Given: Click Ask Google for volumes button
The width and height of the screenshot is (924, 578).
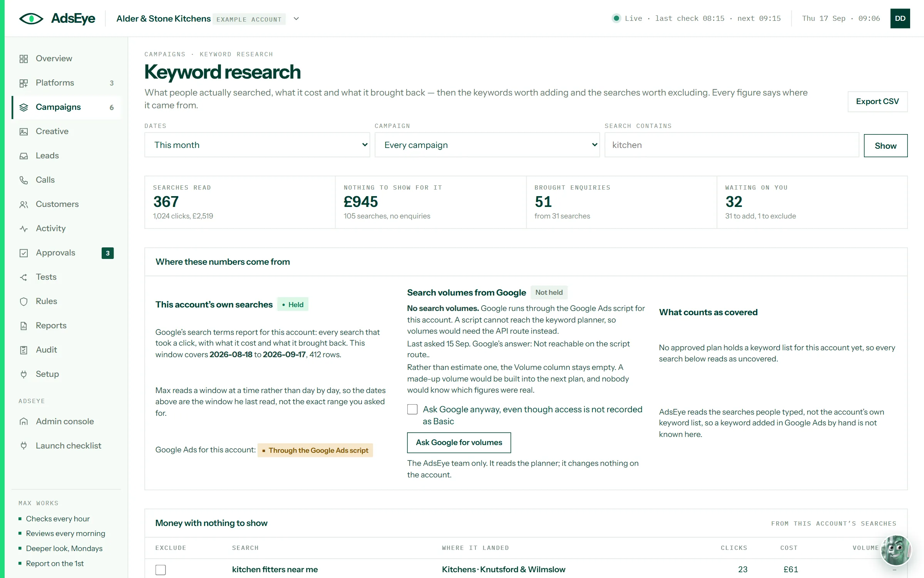Looking at the screenshot, I should [x=459, y=442].
